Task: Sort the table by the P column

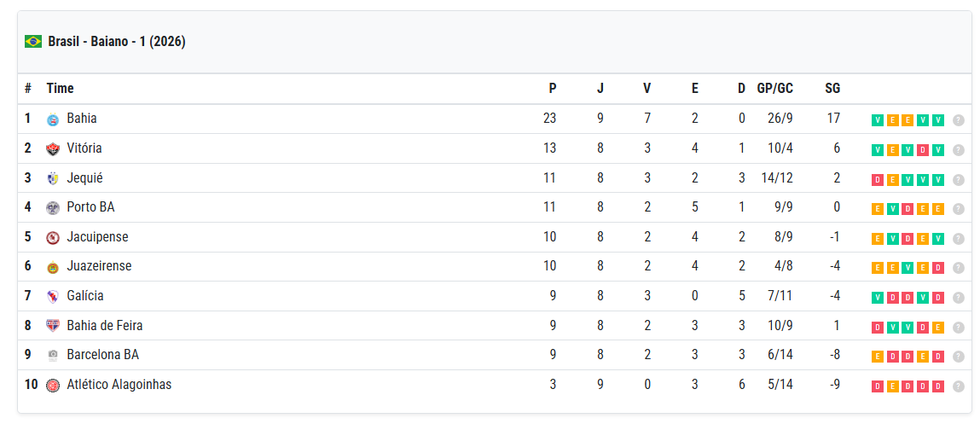Action: pyautogui.click(x=552, y=88)
